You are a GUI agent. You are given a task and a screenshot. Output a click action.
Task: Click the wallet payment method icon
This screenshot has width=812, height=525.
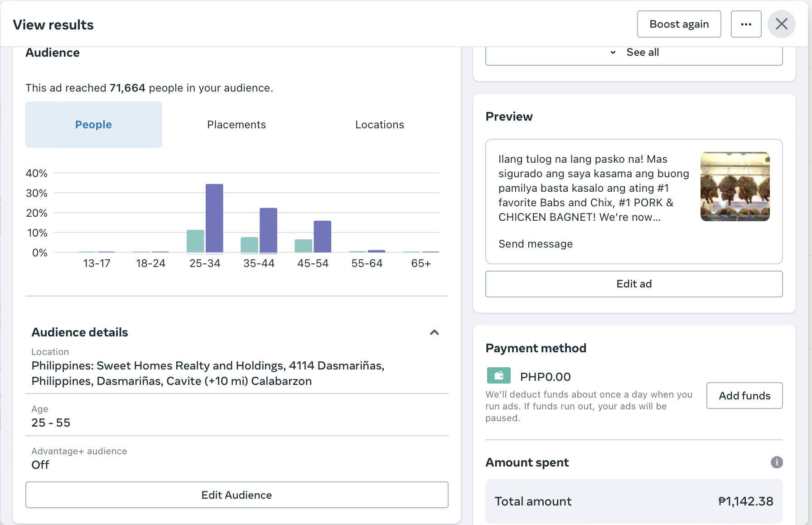tap(498, 376)
